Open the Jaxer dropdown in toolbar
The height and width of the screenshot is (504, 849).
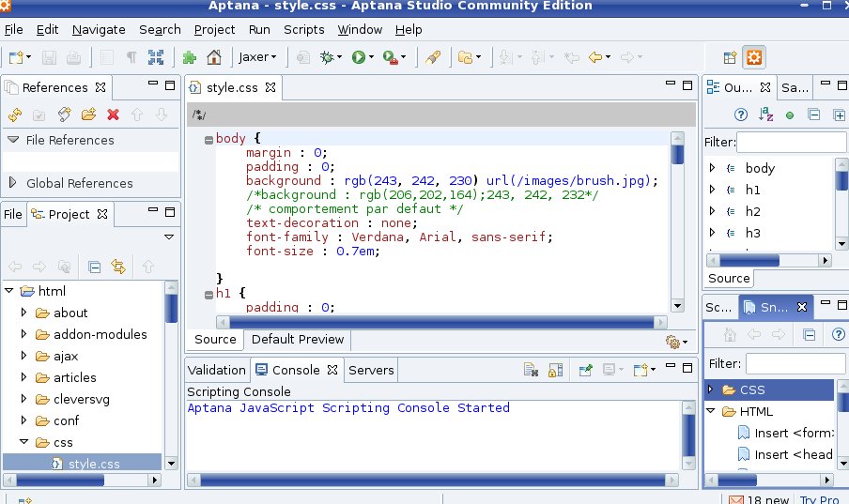pos(257,57)
